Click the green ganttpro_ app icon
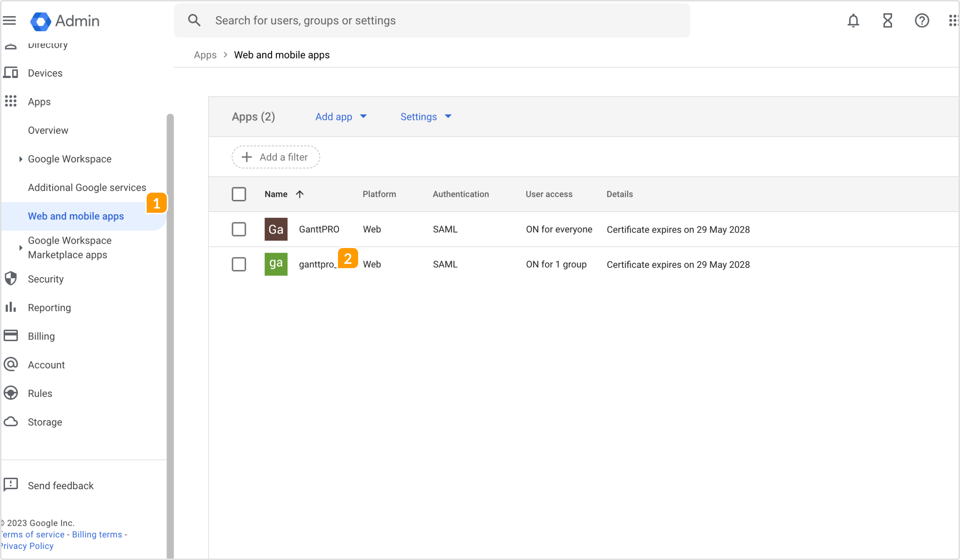Image resolution: width=960 pixels, height=560 pixels. (276, 264)
